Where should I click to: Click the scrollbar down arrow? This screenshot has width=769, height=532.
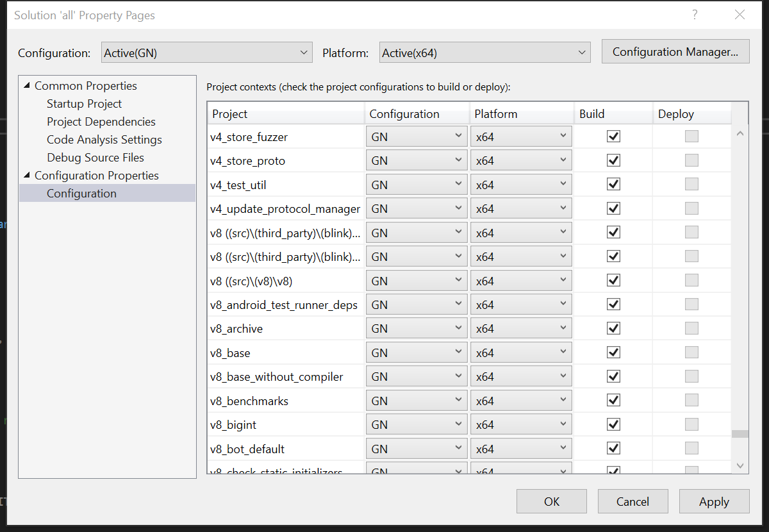point(740,465)
